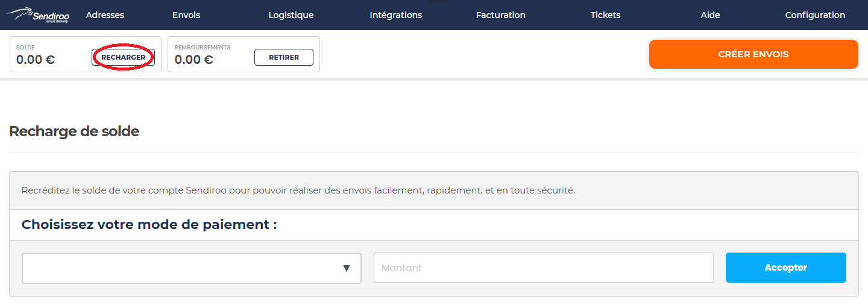Screen dimensions: 868x308
Task: Select the Facturation menu item
Action: coord(501,15)
